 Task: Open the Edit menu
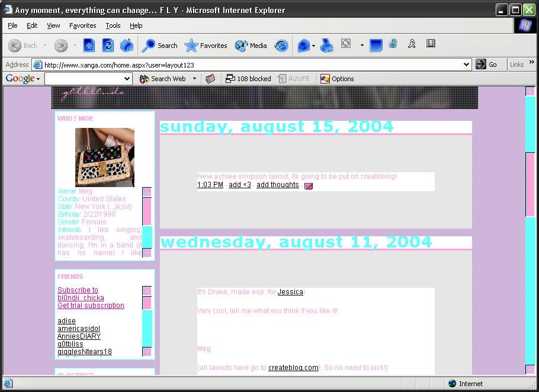click(x=32, y=25)
